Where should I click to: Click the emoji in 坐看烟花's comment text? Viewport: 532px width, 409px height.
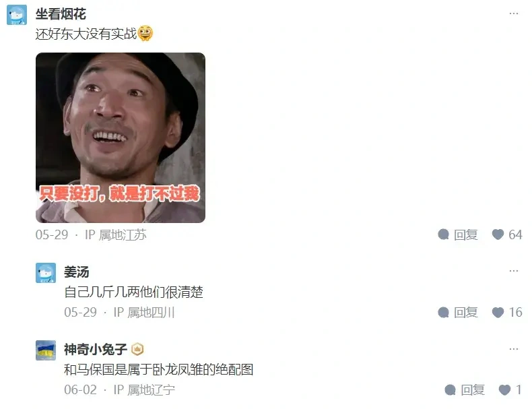pos(145,33)
